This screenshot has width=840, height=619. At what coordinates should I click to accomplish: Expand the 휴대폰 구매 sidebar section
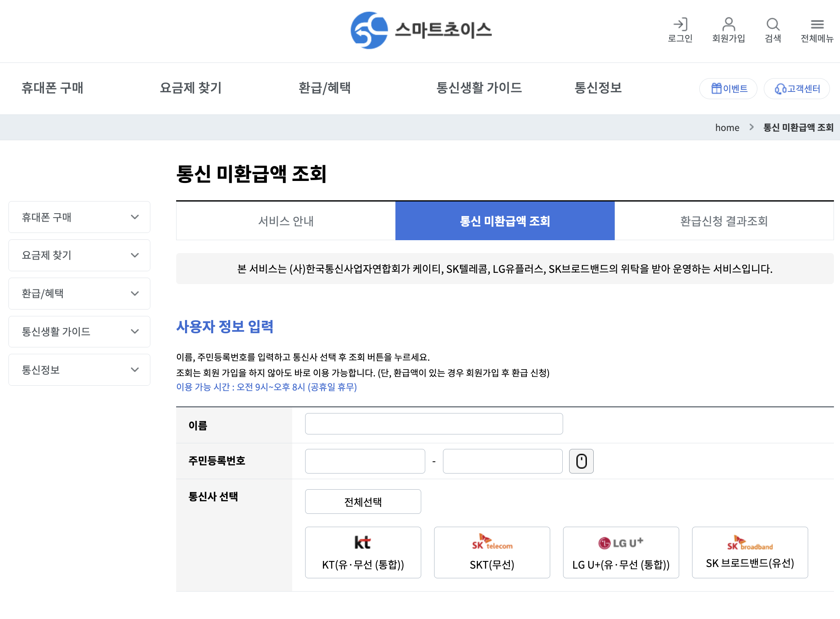point(79,217)
